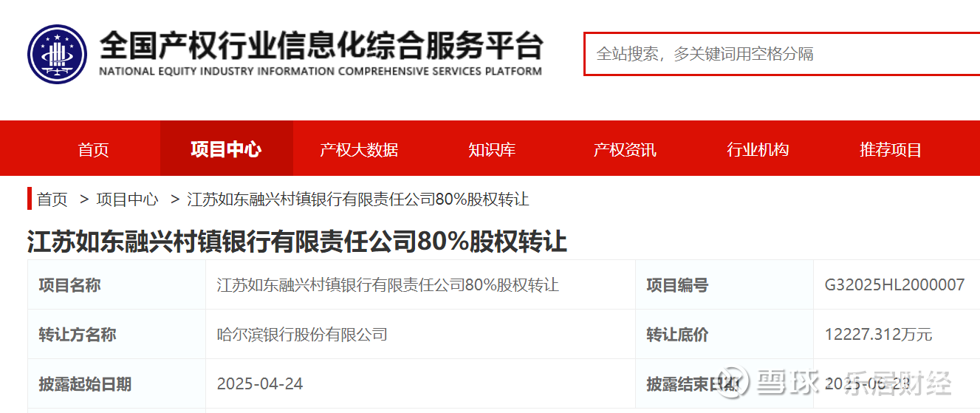Open the 首页 navigation tab
The width and height of the screenshot is (980, 413).
point(93,149)
